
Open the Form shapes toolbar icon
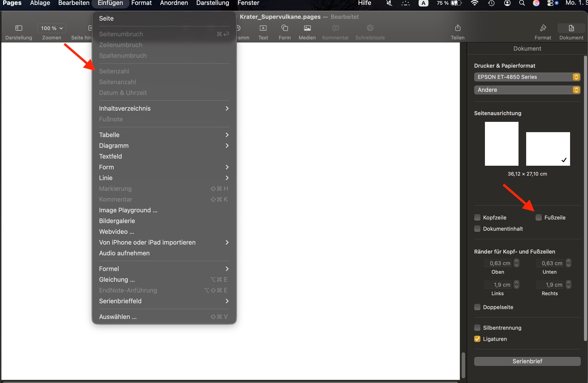click(285, 28)
